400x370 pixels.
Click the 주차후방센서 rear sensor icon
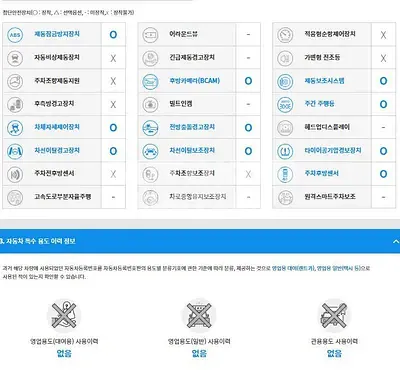point(285,174)
